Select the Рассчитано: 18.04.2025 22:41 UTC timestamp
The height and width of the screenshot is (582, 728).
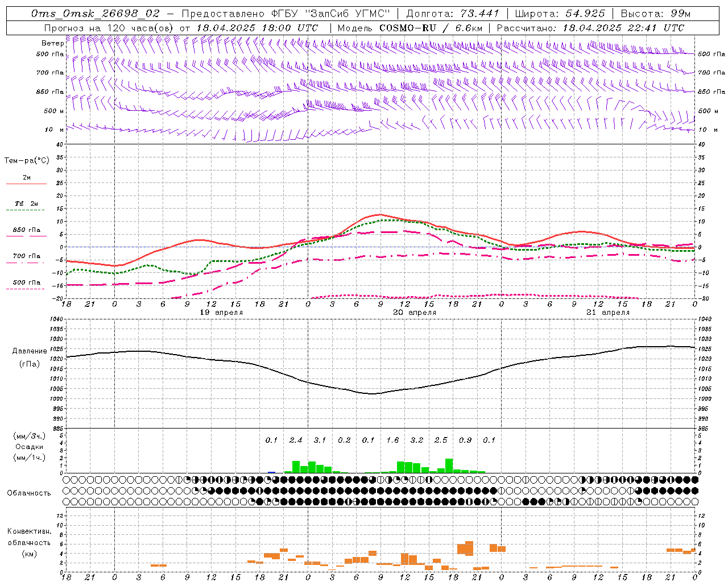coord(590,28)
